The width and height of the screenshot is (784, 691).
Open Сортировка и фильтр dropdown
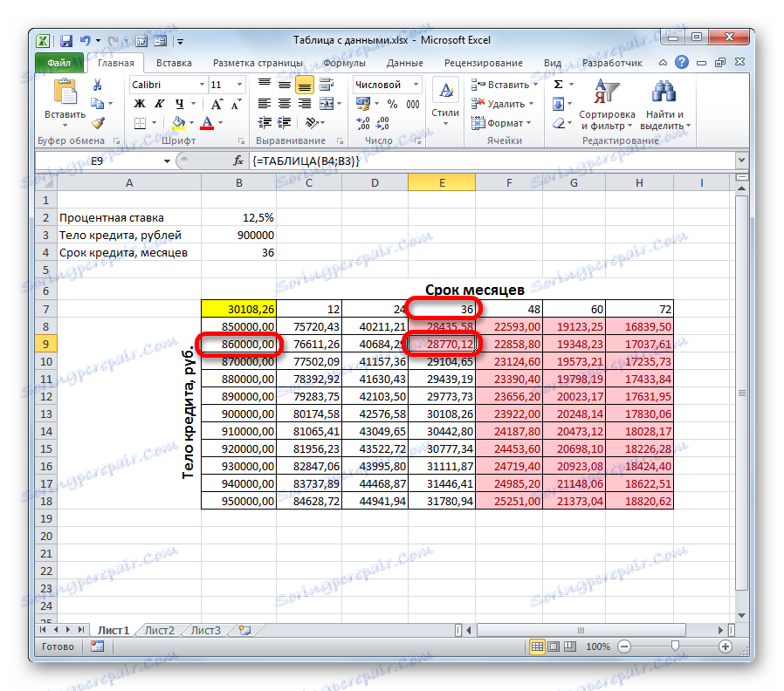(x=607, y=106)
